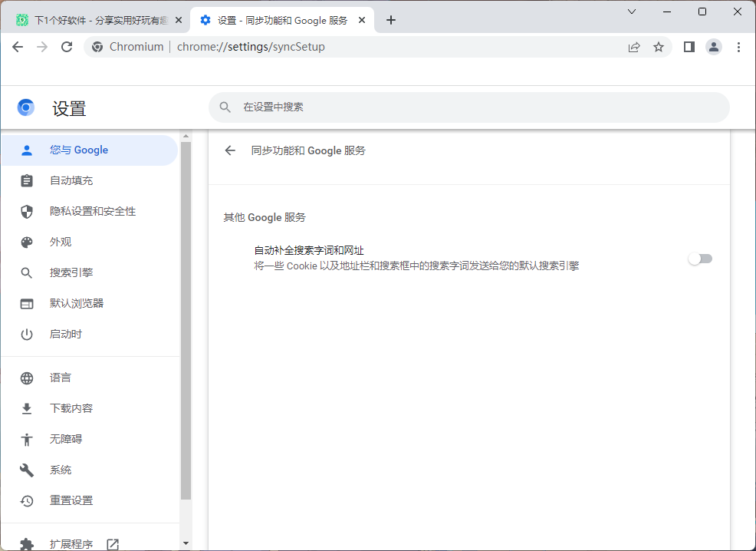Click the sidebar scrollbar thumb
This screenshot has width=756, height=551.
[x=186, y=321]
